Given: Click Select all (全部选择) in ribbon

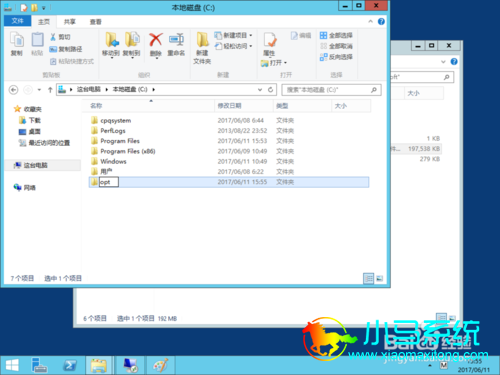Looking at the screenshot, I should tap(336, 35).
